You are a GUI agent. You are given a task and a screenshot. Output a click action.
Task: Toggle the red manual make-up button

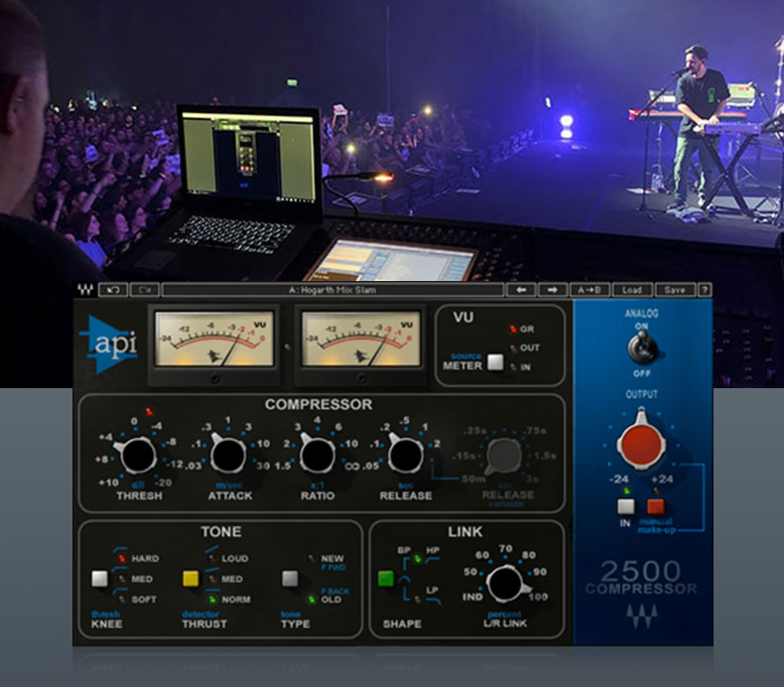click(x=656, y=506)
